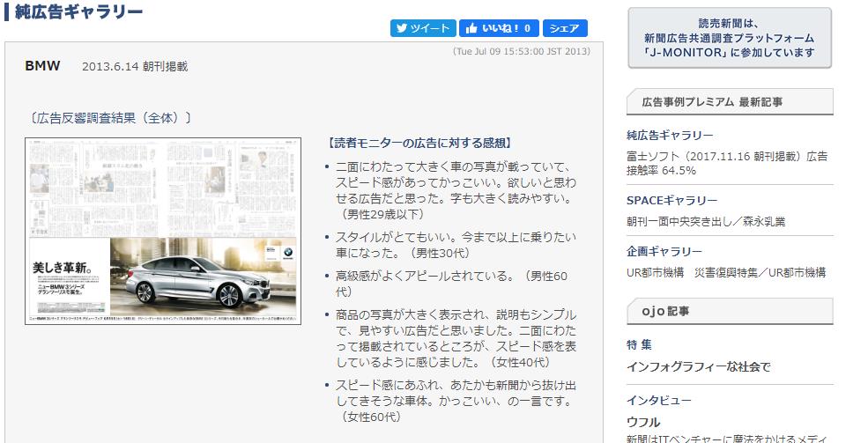Open the J-MONITOR participation banner
This screenshot has width=868, height=443.
click(730, 38)
